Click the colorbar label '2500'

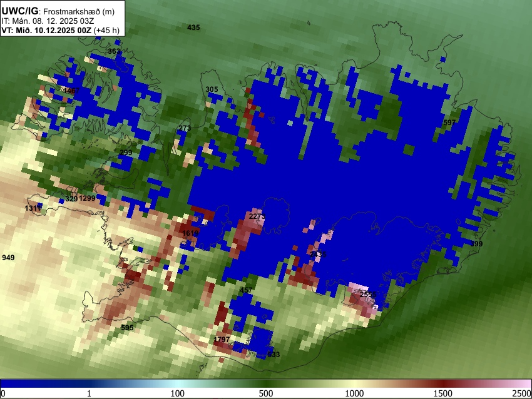(522, 393)
